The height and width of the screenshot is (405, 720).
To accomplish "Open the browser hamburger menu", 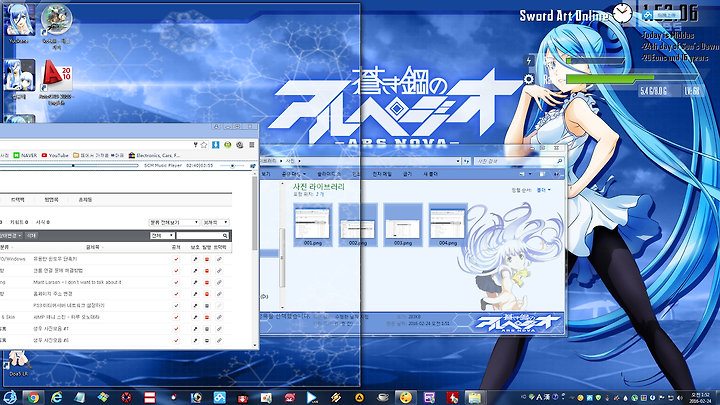I will [x=252, y=145].
